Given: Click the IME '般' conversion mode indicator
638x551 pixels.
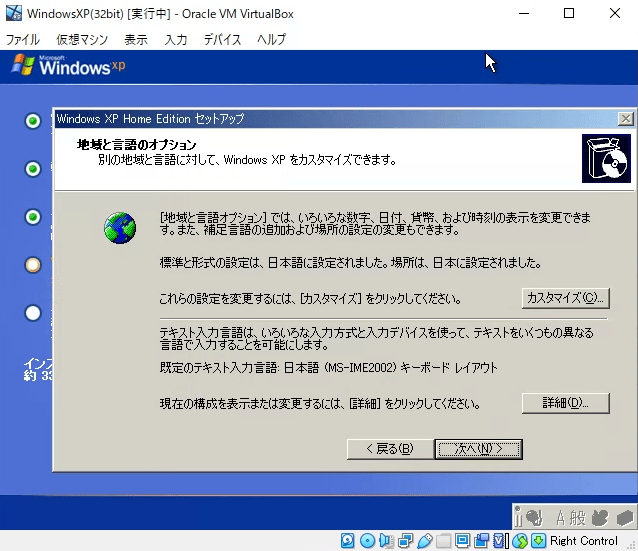Looking at the screenshot, I should click(577, 518).
